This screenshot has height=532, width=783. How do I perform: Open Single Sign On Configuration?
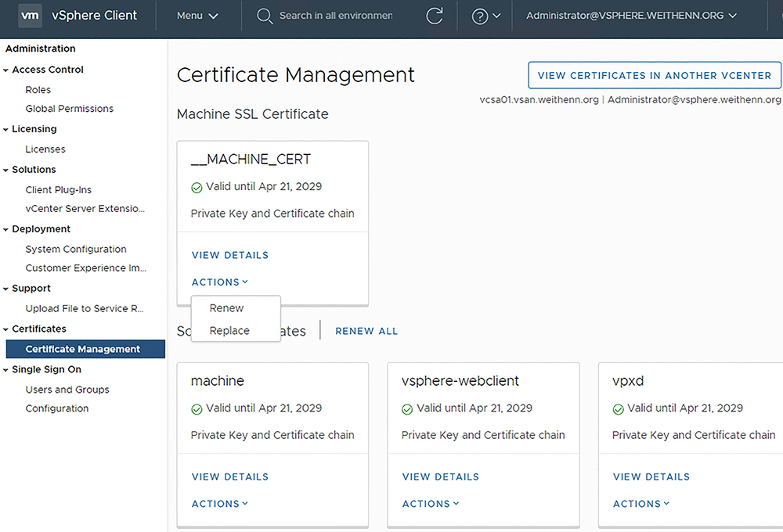coord(57,408)
